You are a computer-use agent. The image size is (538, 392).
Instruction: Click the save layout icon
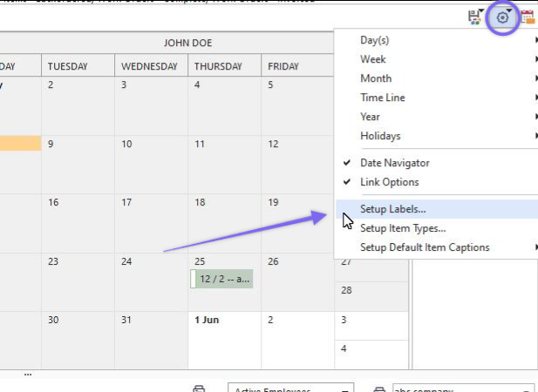(476, 17)
